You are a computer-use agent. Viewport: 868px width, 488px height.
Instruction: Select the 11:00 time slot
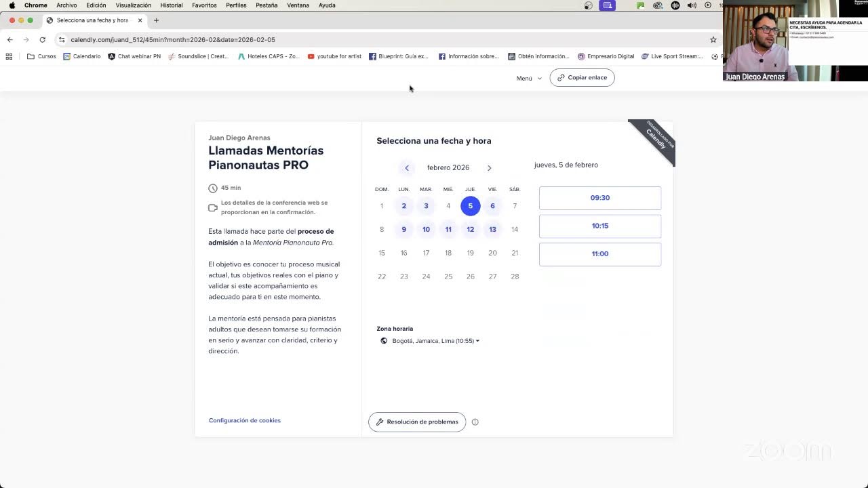coord(600,253)
